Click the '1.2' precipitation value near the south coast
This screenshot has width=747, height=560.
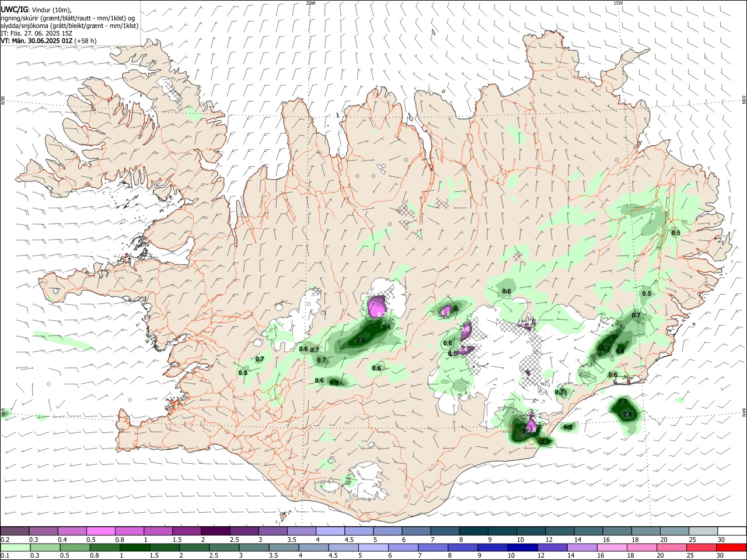568,427
